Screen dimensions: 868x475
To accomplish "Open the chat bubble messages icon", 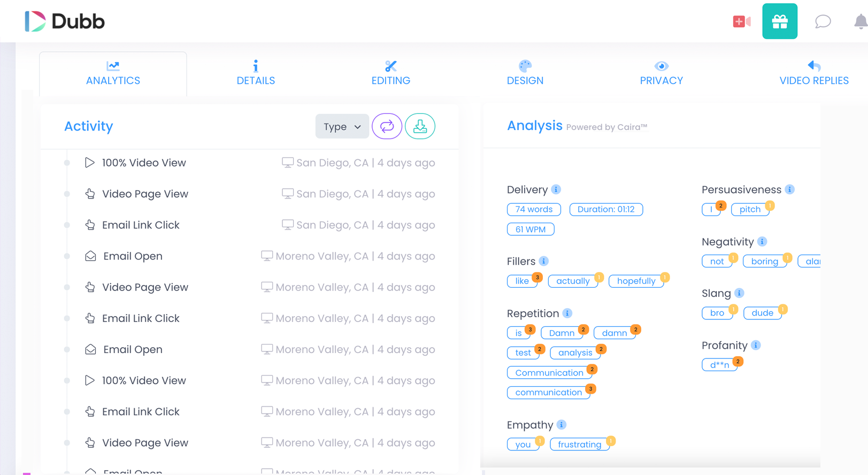I will pos(823,21).
